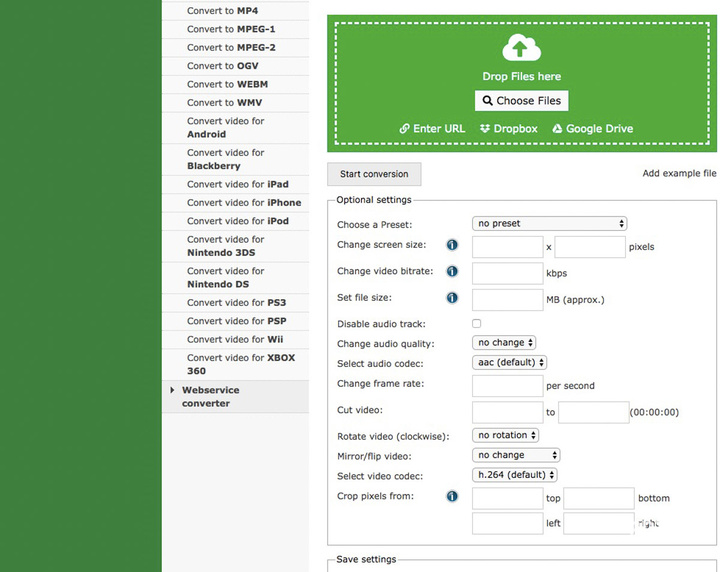Click the Cut video end time field
This screenshot has height=572, width=720.
593,412
